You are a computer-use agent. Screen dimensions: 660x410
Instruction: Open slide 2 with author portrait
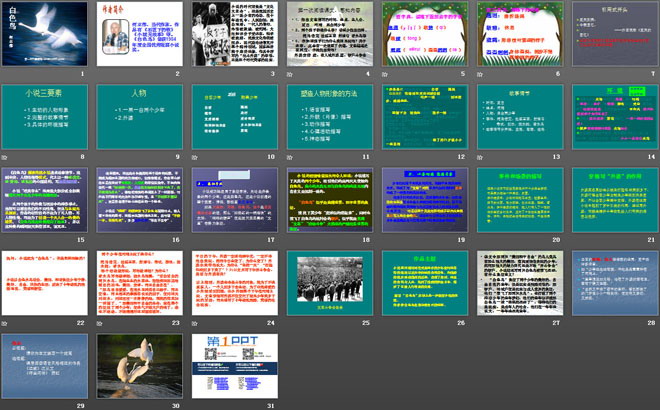141,34
